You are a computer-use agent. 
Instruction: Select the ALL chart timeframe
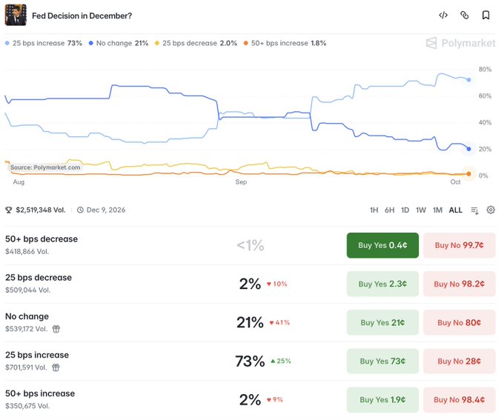point(456,210)
